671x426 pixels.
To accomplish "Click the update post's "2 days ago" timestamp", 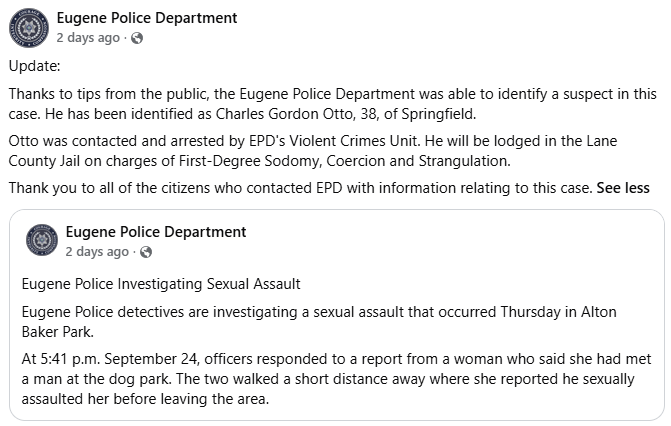I will (88, 38).
